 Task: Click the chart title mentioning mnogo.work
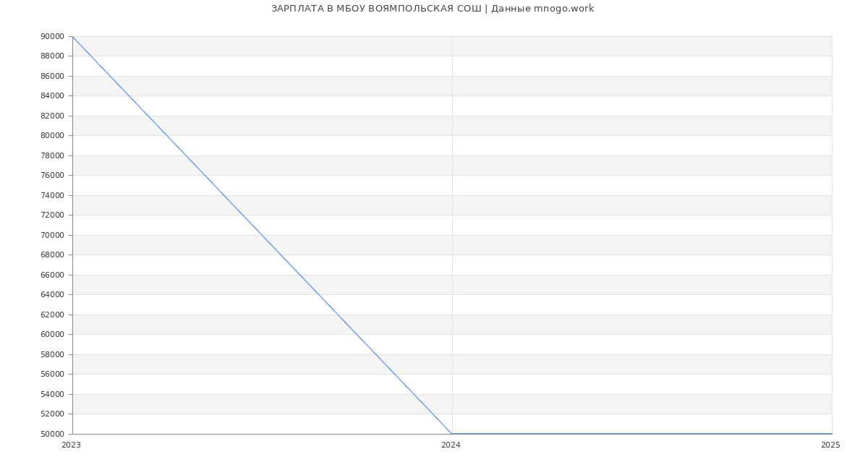click(433, 9)
